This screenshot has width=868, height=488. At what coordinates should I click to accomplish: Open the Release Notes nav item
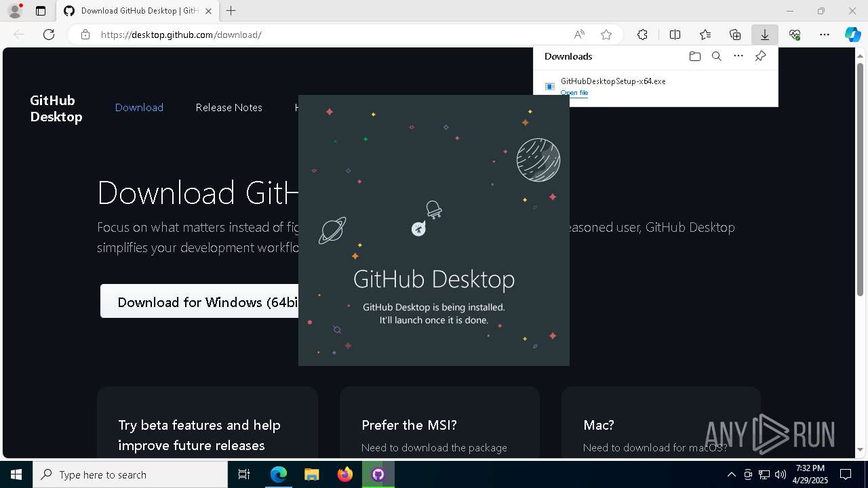pyautogui.click(x=229, y=107)
